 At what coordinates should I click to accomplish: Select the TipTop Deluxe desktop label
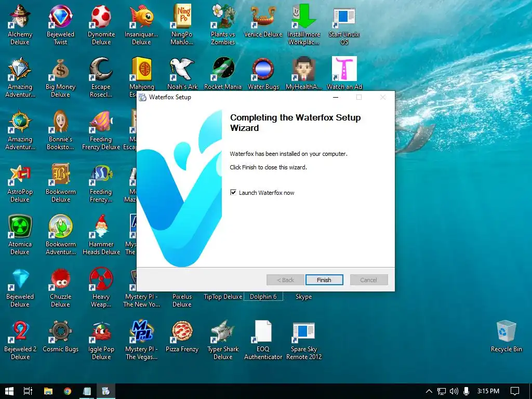(222, 297)
